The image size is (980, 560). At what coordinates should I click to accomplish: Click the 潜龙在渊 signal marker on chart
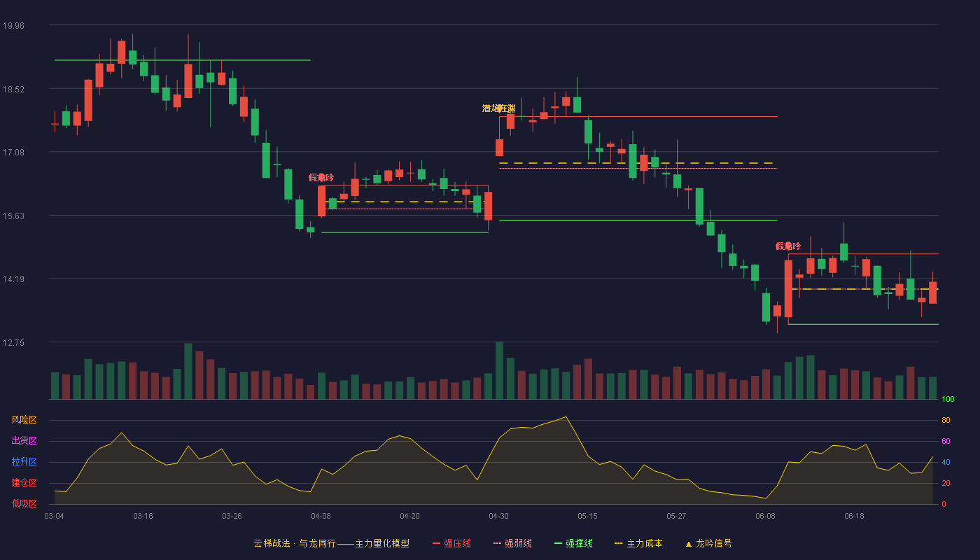499,108
